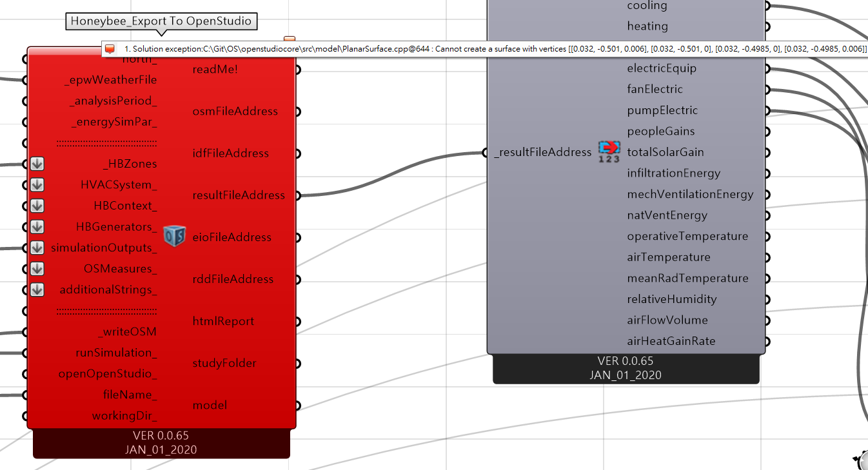Click the red message icon in the error tooltip

[x=110, y=49]
